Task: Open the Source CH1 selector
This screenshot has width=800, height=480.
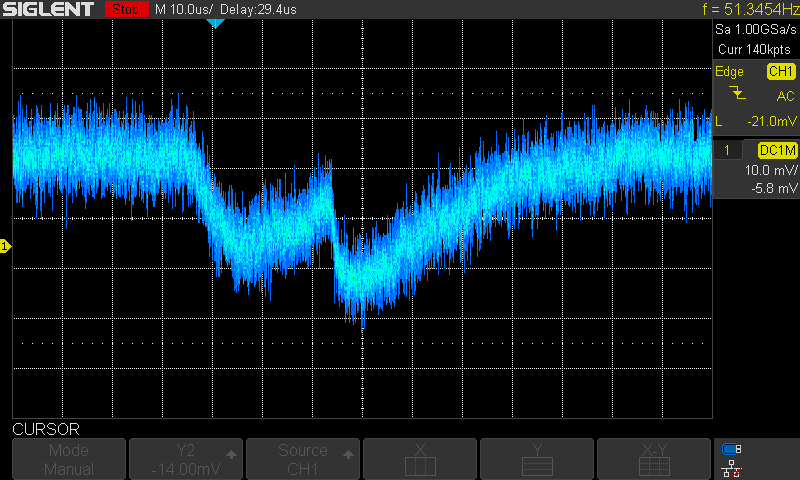Action: tap(303, 459)
